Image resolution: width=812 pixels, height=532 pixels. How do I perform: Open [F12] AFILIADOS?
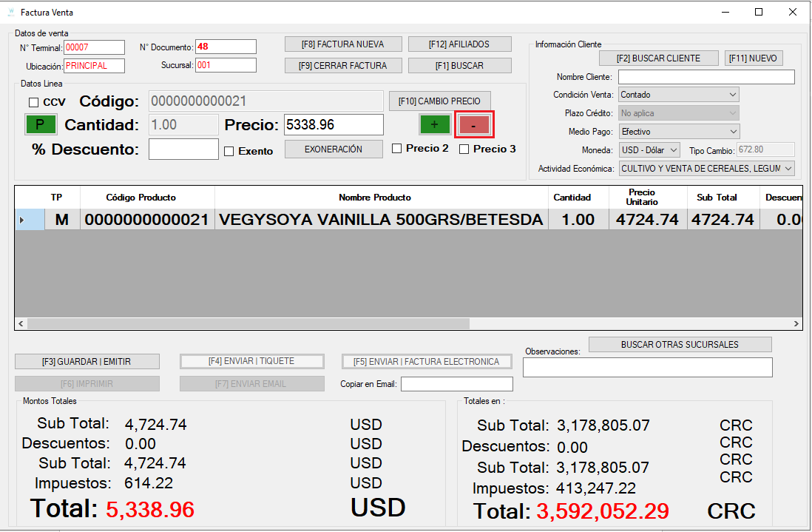(459, 44)
